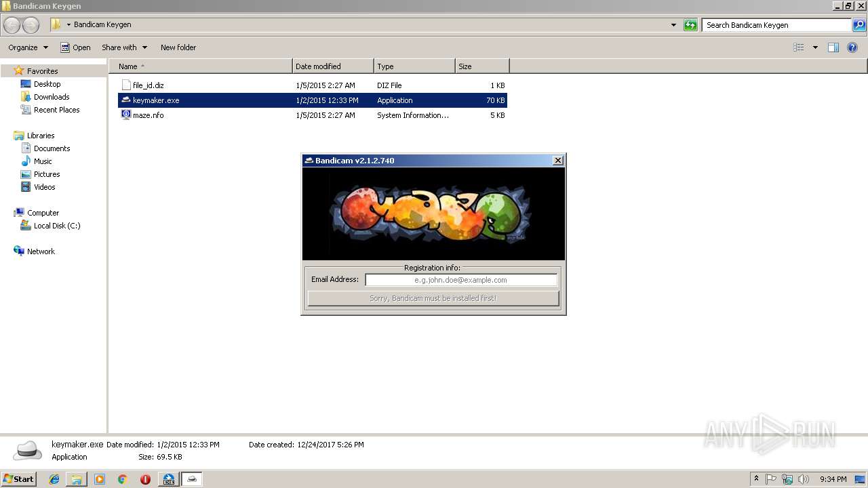The width and height of the screenshot is (868, 488).
Task: Open the change view icon
Action: [799, 47]
